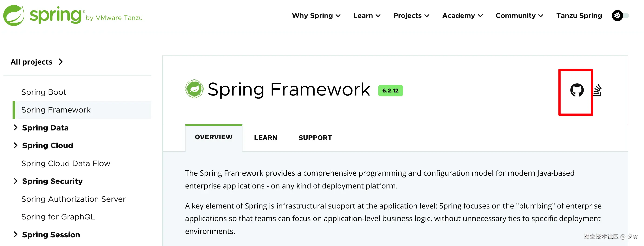Open the Community dropdown menu
Image resolution: width=644 pixels, height=246 pixels.
[x=519, y=16]
